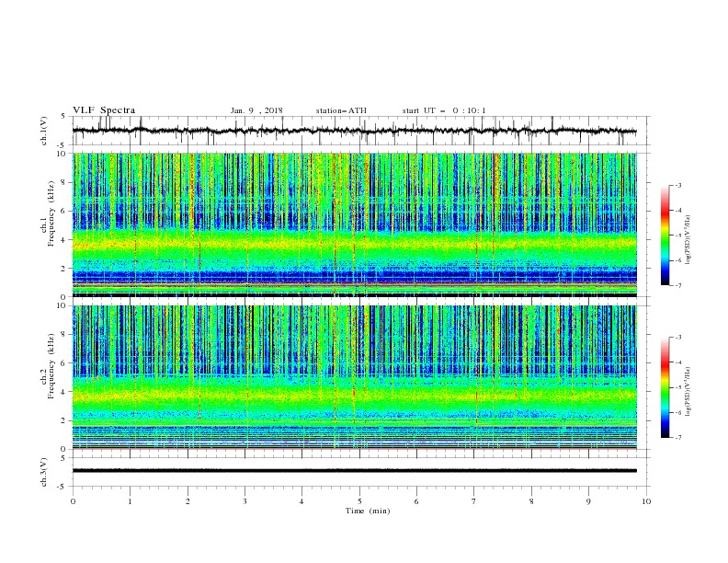
Task: Click the '-7' tick on ch.1 colorbar
Action: (x=677, y=286)
